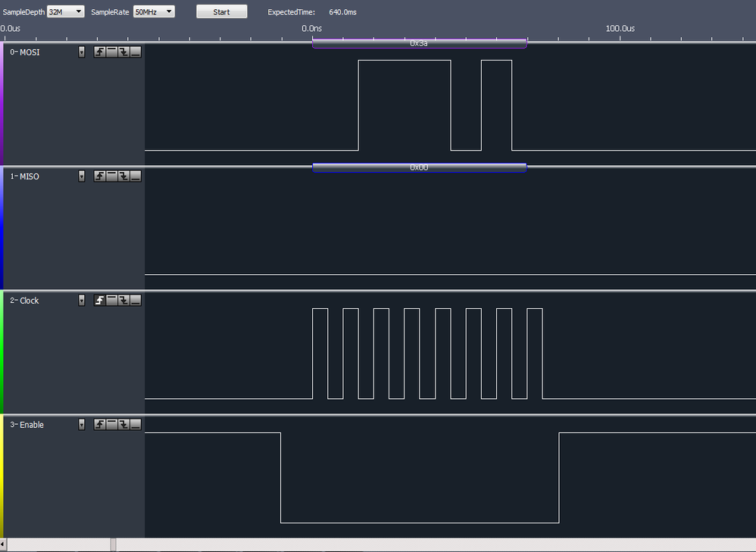Click the 100.0us timeline label
The height and width of the screenshot is (552, 756).
point(620,29)
